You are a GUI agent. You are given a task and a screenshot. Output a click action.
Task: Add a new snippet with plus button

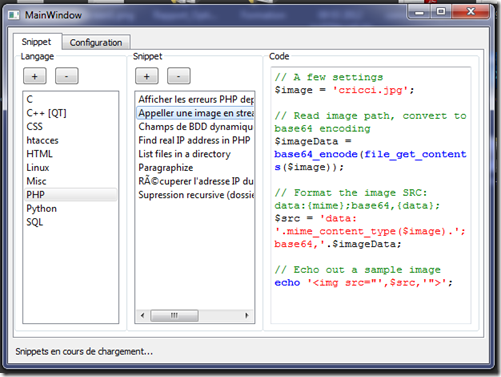click(147, 76)
